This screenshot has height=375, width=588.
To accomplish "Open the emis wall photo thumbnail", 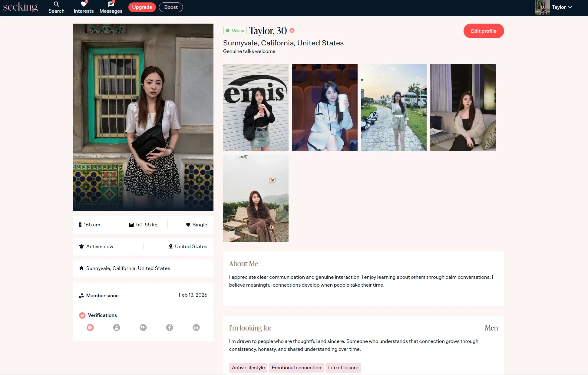I will pyautogui.click(x=256, y=107).
